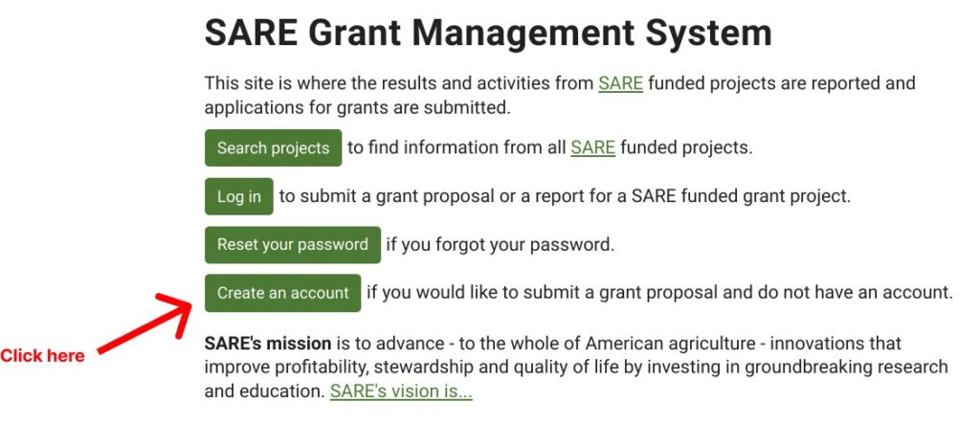Open the "SARE's vision is..." link

point(401,391)
